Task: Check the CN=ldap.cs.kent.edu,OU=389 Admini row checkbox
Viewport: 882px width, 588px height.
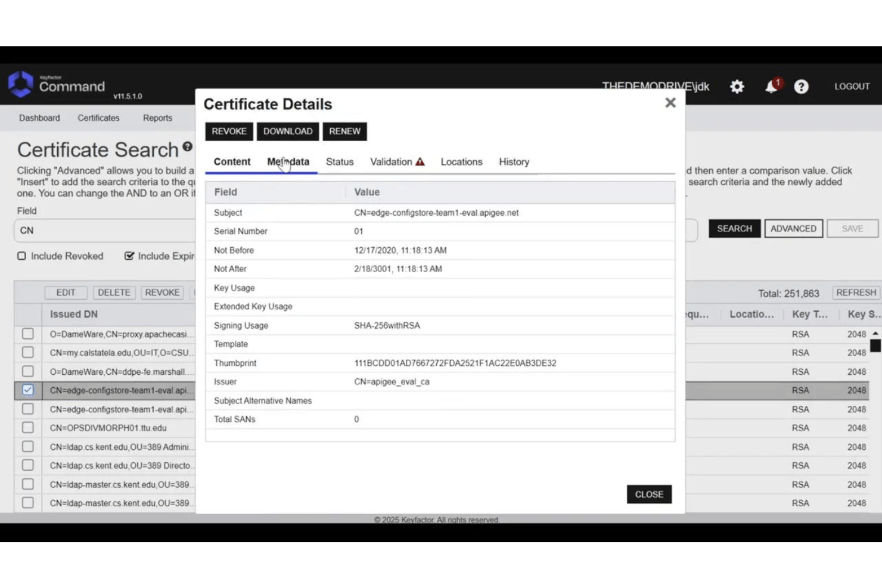Action: click(28, 447)
